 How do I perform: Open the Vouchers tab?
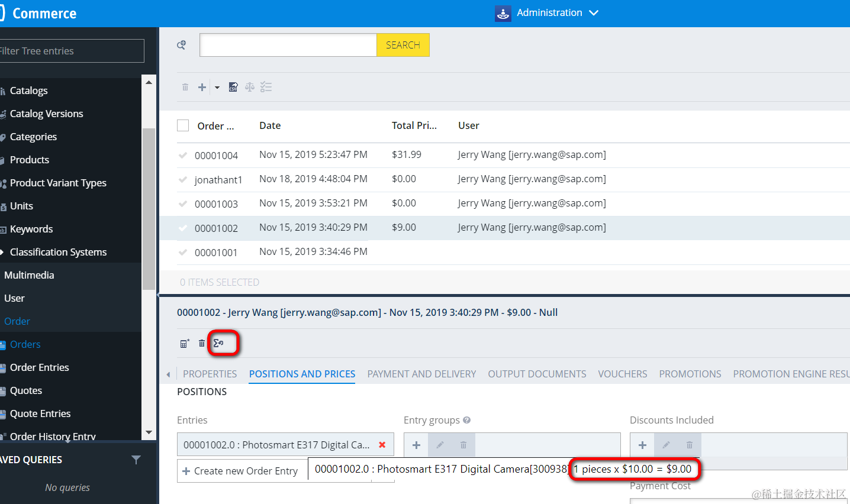(623, 374)
